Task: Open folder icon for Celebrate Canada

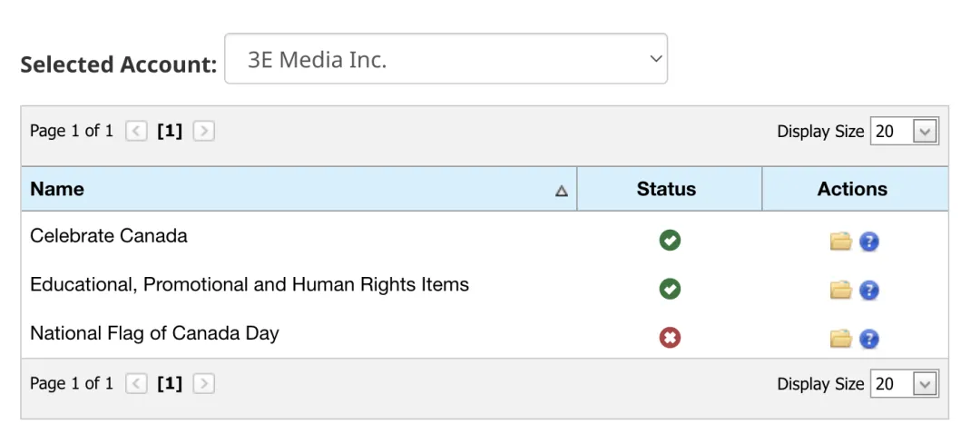Action: (x=841, y=242)
